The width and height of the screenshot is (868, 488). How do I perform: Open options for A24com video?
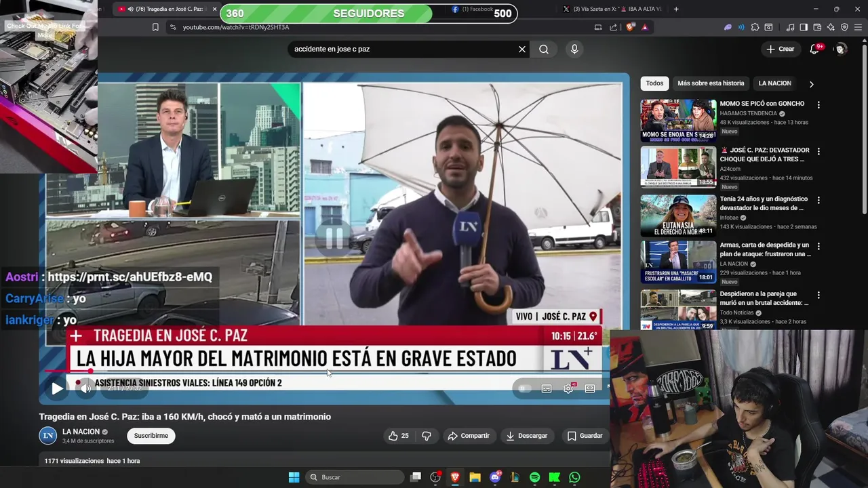(x=818, y=151)
